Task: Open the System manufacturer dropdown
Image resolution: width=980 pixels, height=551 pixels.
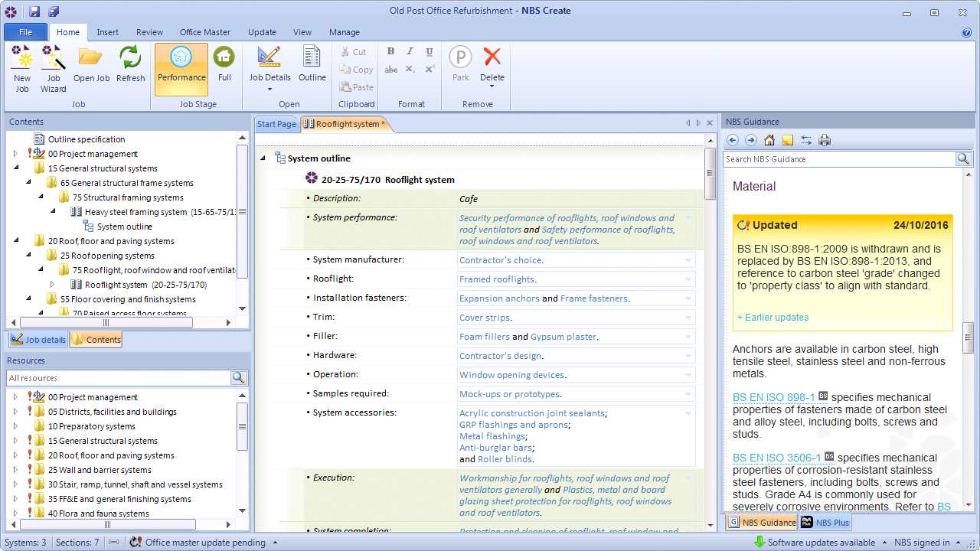Action: point(688,260)
